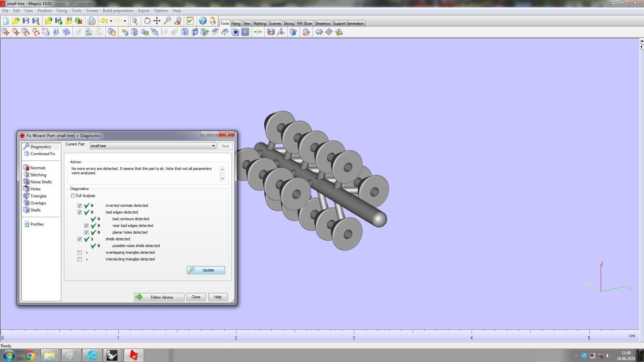This screenshot has height=362, width=644.
Task: Click the volume icon in system tray
Action: point(608,356)
